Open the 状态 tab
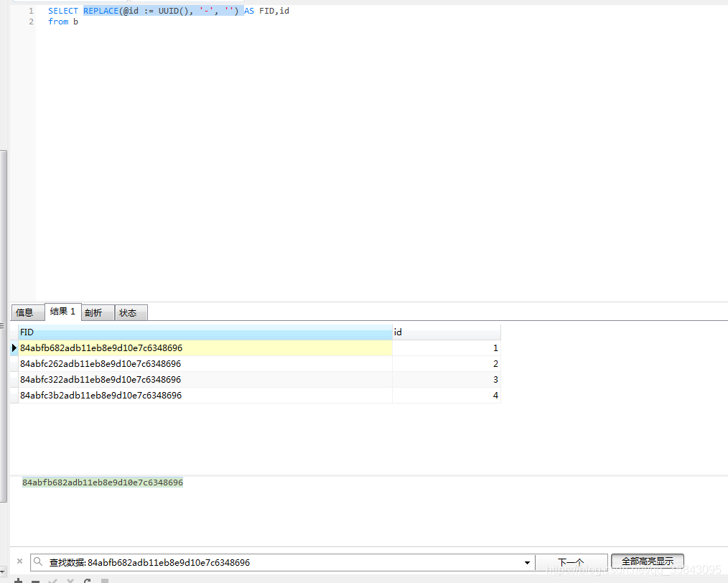The width and height of the screenshot is (728, 583). pos(129,312)
